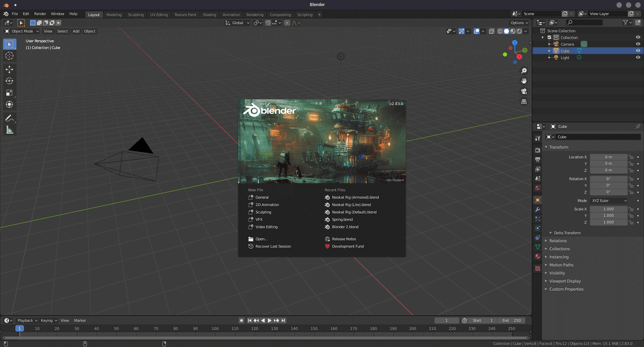Click the viewport pan hand icon
Viewport: 644px width, 347px height.
(x=524, y=81)
